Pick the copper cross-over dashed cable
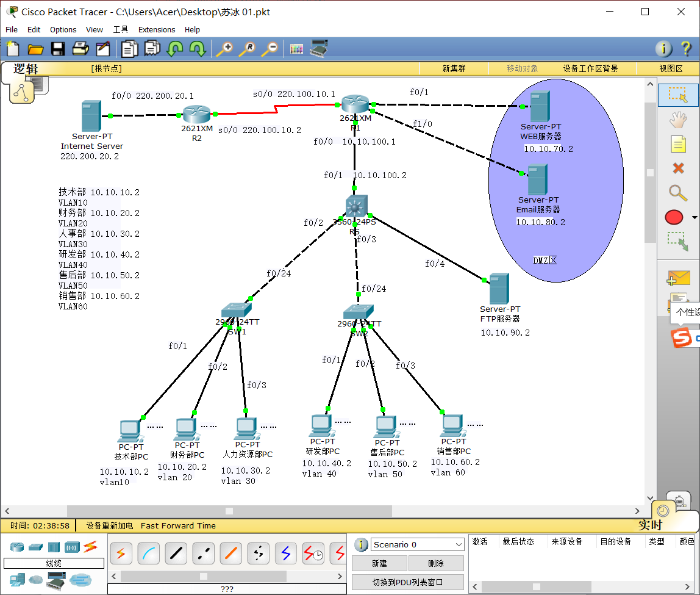The image size is (700, 595). coord(204,554)
